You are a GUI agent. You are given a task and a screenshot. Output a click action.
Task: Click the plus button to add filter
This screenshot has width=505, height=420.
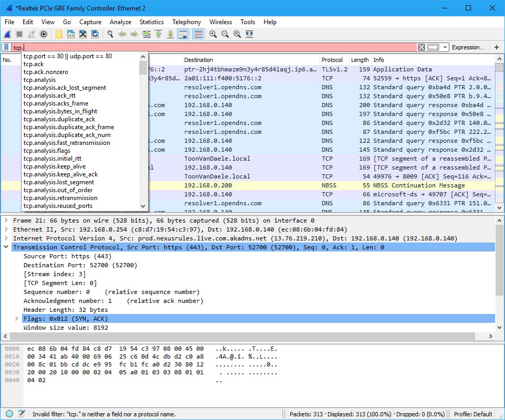pyautogui.click(x=496, y=47)
